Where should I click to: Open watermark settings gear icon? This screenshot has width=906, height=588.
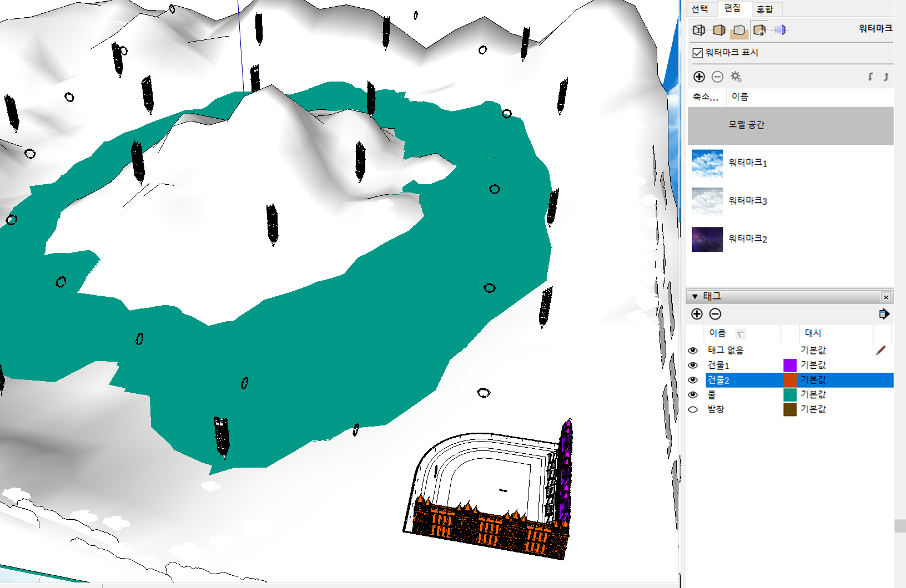pyautogui.click(x=736, y=77)
